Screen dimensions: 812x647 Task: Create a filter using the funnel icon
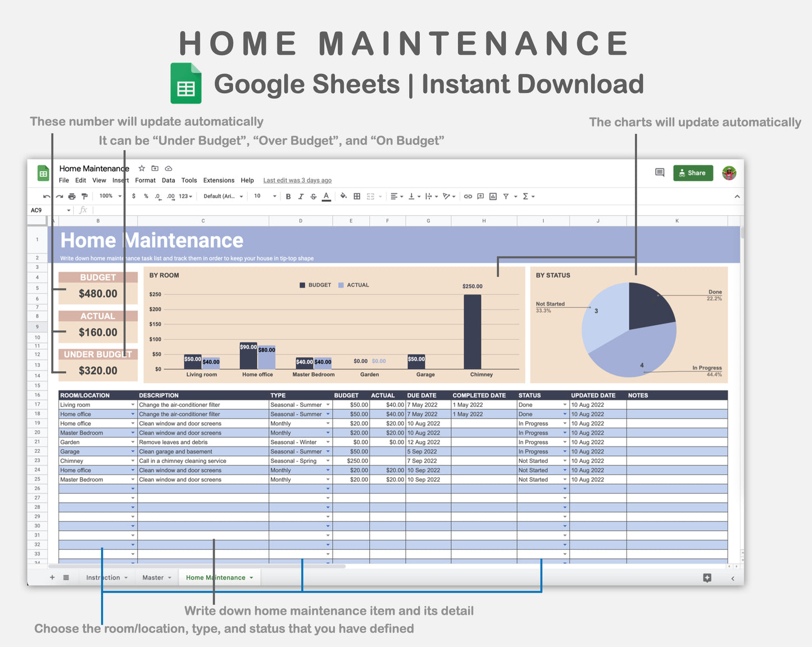pyautogui.click(x=506, y=196)
